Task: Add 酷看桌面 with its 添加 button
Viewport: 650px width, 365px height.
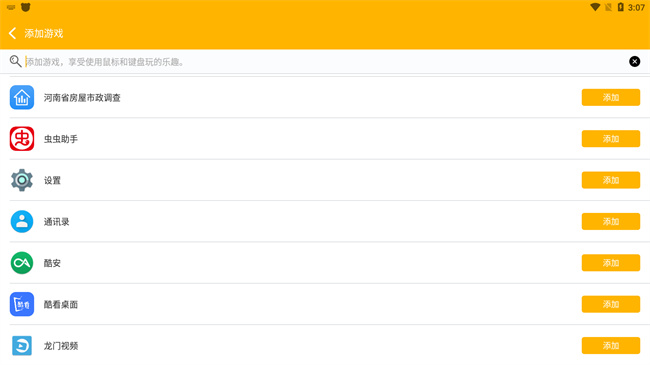Action: coord(611,304)
